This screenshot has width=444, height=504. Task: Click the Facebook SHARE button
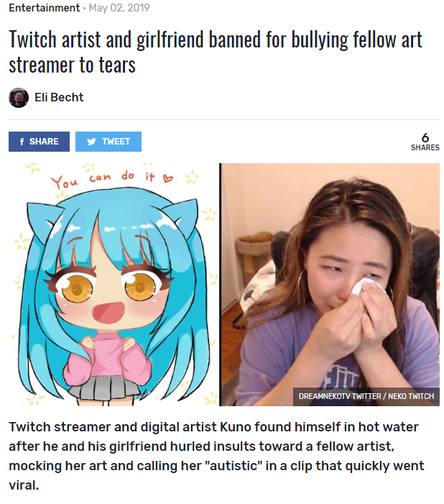pyautogui.click(x=39, y=142)
